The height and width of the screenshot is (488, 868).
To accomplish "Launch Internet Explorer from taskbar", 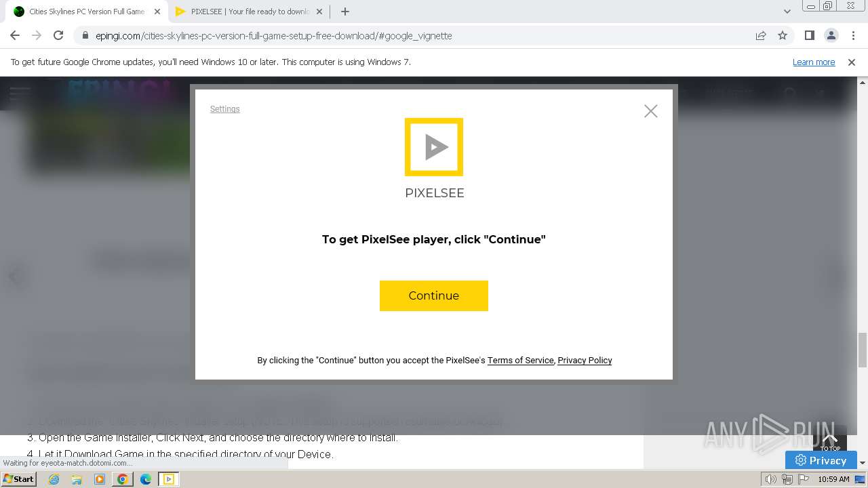I will [54, 479].
